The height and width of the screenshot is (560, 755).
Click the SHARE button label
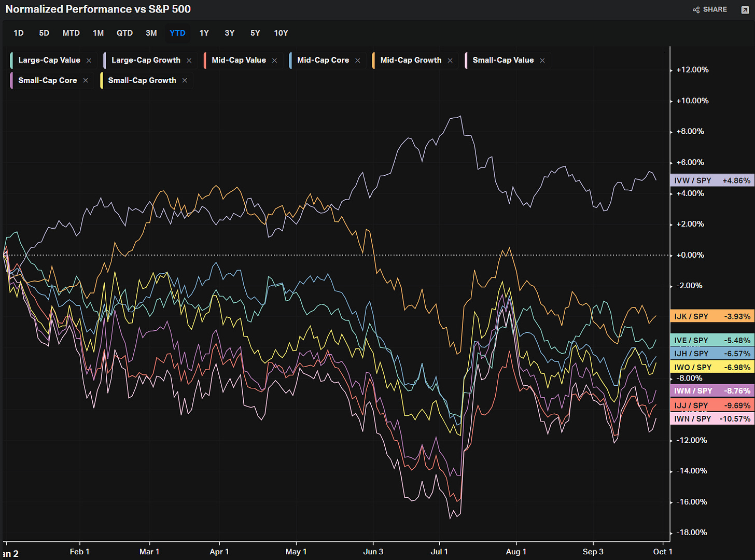coord(715,10)
